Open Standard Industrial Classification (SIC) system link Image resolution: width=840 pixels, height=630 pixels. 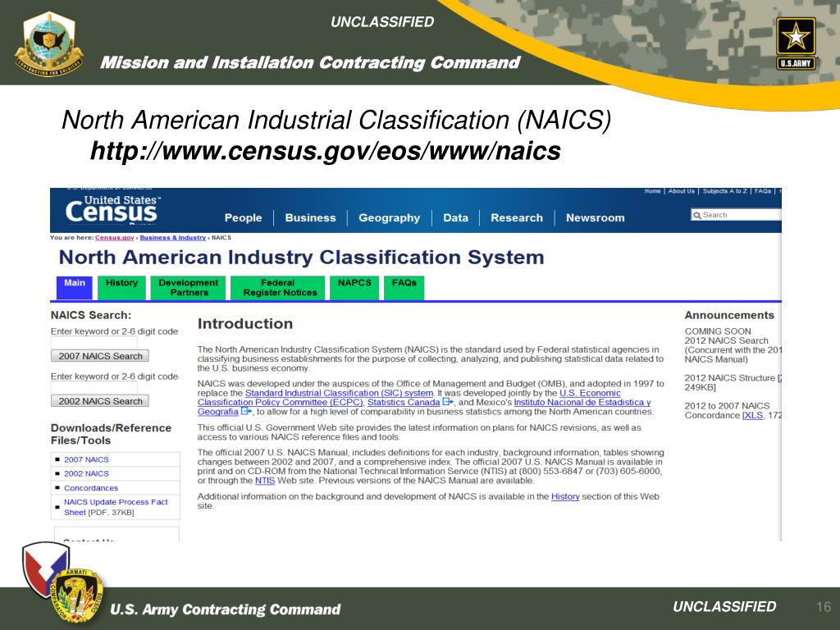pos(339,393)
